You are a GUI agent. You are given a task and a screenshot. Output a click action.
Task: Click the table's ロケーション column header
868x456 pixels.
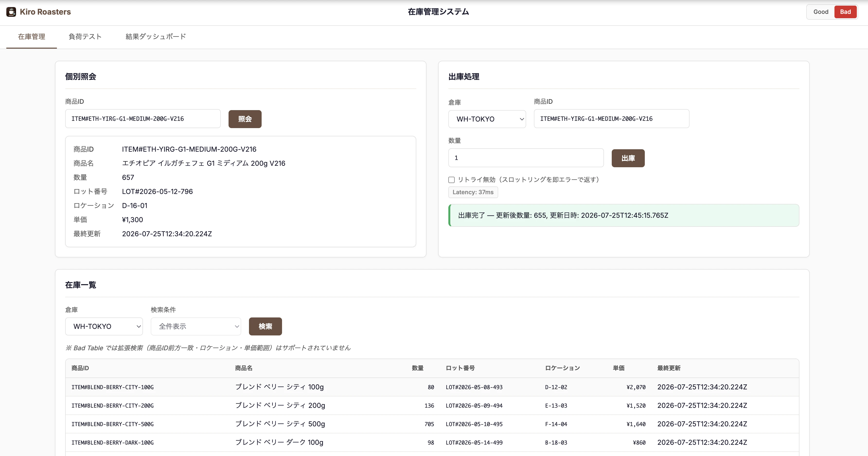click(562, 368)
